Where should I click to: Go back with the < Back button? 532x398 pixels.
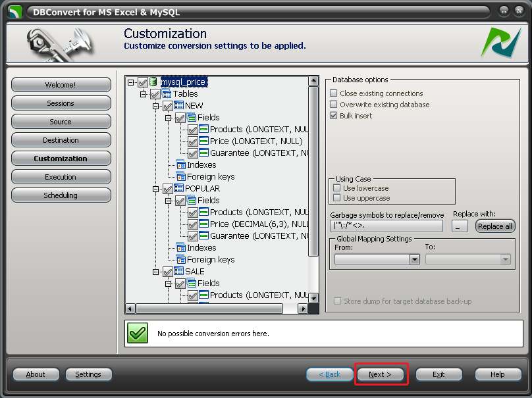point(329,374)
